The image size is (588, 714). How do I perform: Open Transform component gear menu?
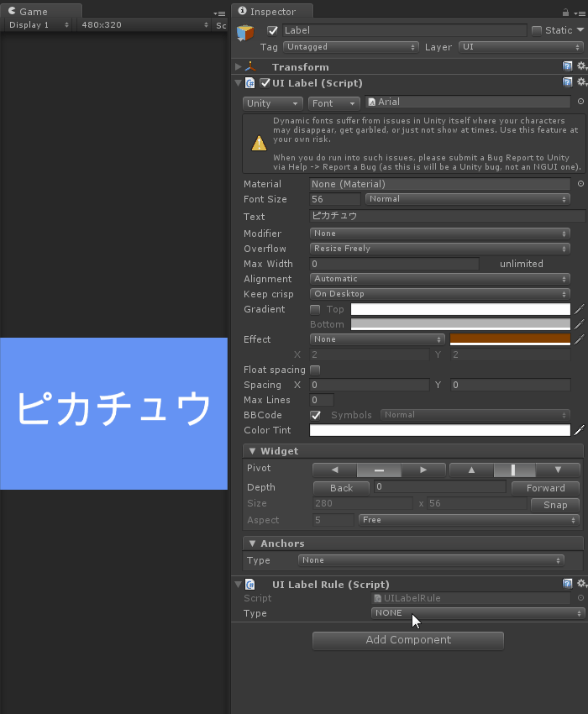coord(581,66)
